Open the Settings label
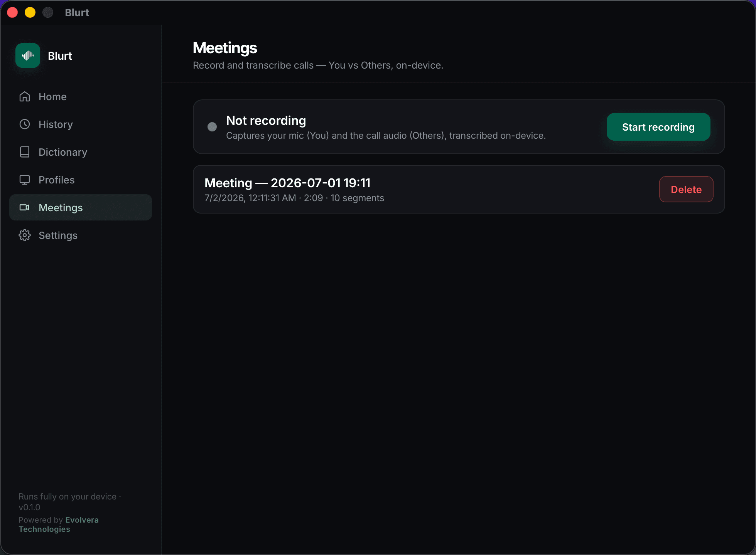The image size is (756, 555). (x=58, y=235)
